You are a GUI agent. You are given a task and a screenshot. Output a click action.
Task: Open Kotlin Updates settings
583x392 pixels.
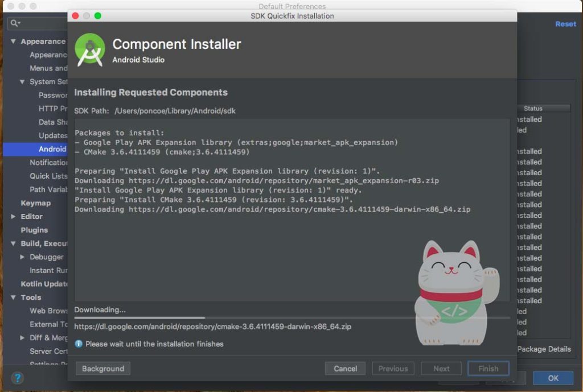click(x=44, y=284)
